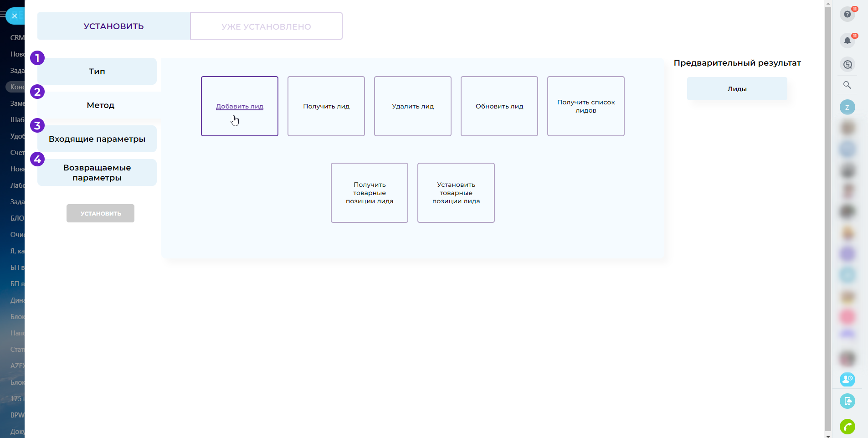Image resolution: width=868 pixels, height=438 pixels.
Task: Click the Предварительный результат heading
Action: point(737,63)
